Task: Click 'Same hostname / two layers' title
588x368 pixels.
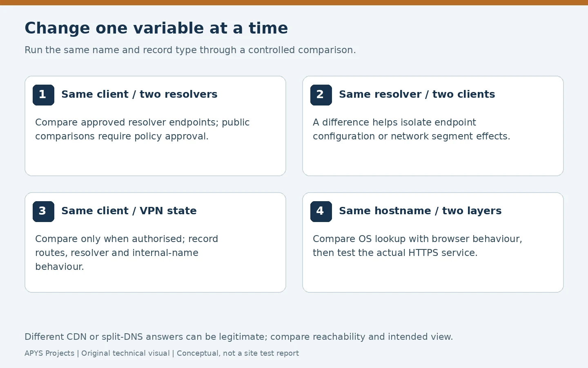Action: point(420,211)
